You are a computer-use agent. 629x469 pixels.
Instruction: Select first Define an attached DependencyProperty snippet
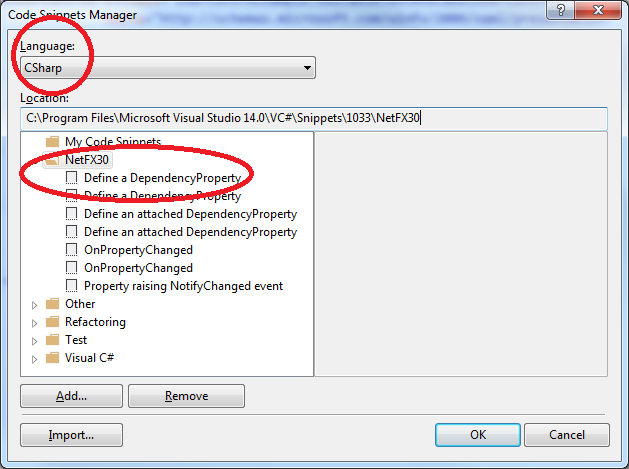coord(190,214)
